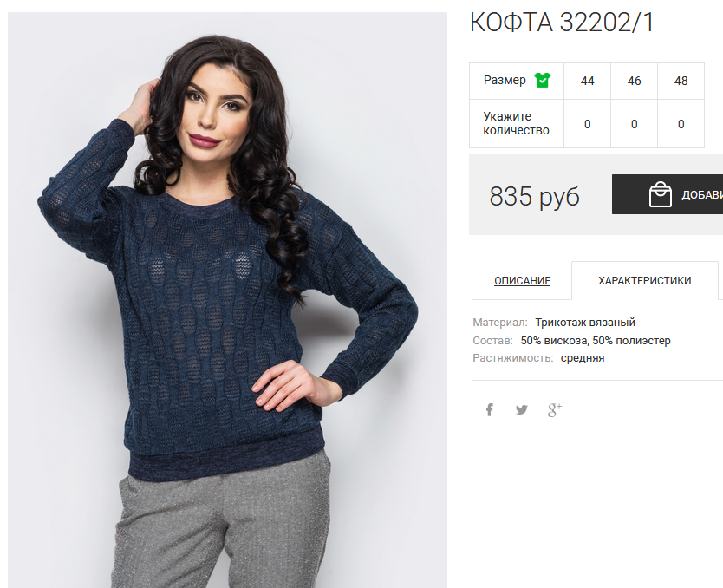The width and height of the screenshot is (723, 588).
Task: Share product on Twitter
Action: (522, 409)
